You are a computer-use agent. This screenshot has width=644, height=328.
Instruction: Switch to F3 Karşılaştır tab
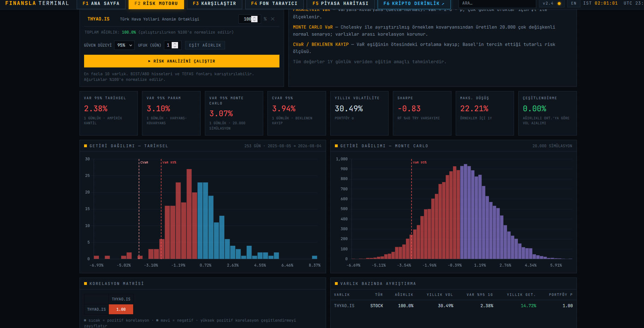[214, 4]
